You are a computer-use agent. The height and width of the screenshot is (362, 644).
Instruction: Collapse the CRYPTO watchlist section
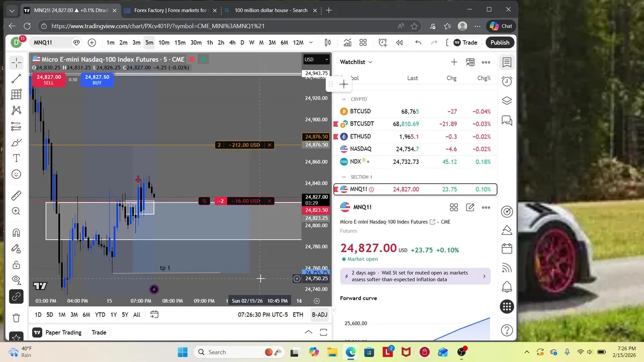[344, 99]
